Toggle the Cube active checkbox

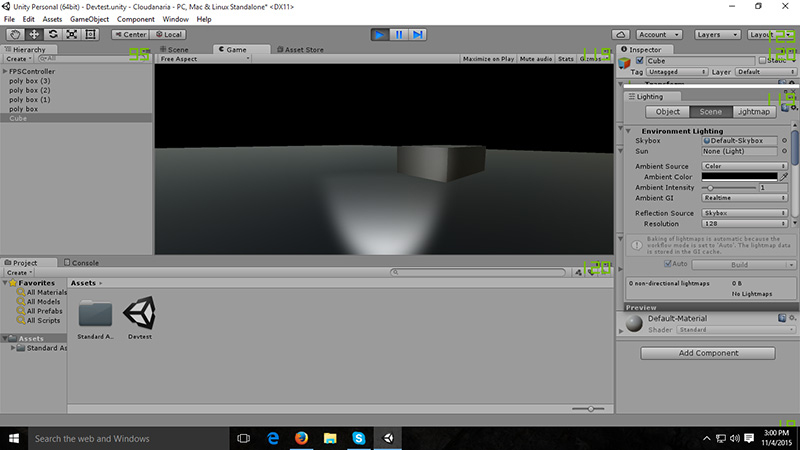[640, 61]
